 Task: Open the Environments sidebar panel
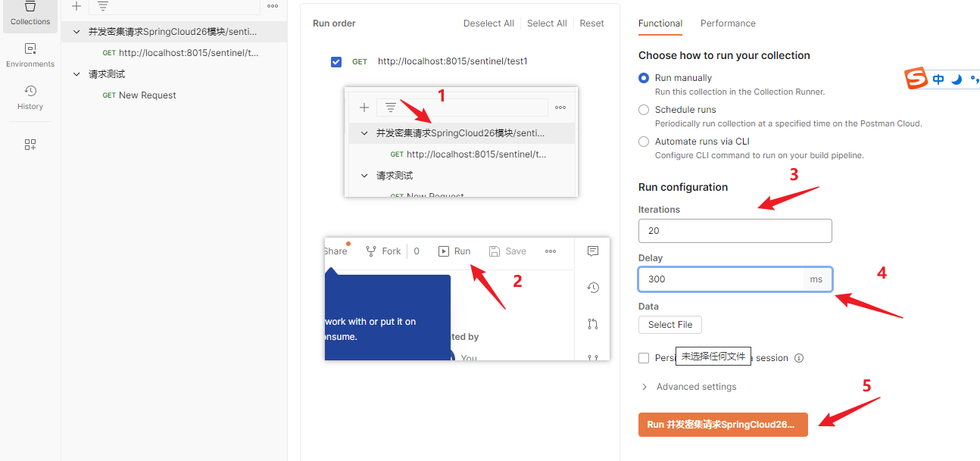pos(30,55)
